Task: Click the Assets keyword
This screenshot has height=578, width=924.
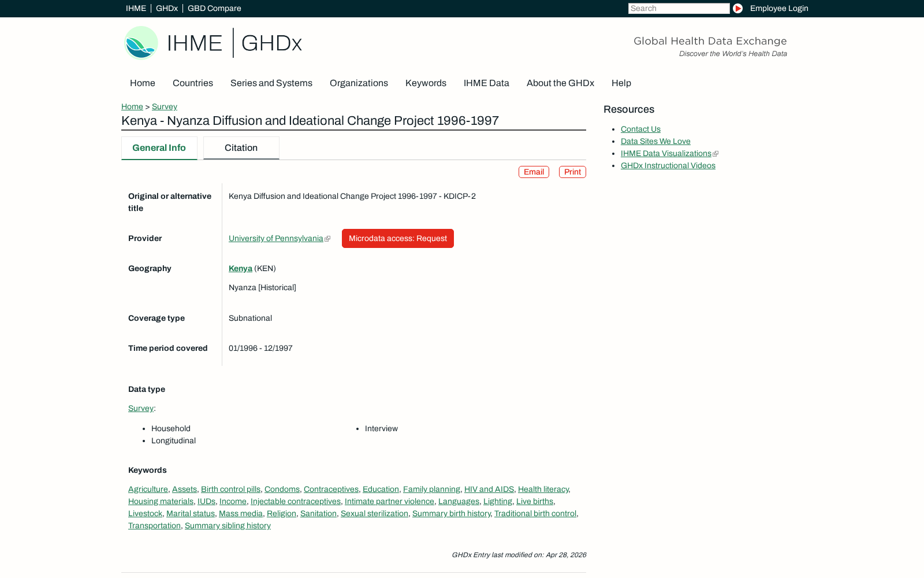Action: [x=184, y=489]
